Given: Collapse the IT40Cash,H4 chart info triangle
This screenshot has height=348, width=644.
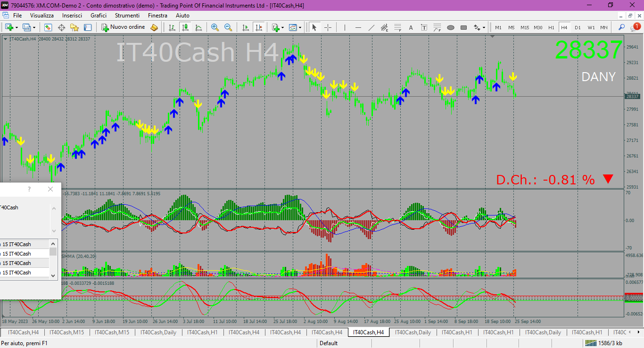Looking at the screenshot, I should pos(5,39).
